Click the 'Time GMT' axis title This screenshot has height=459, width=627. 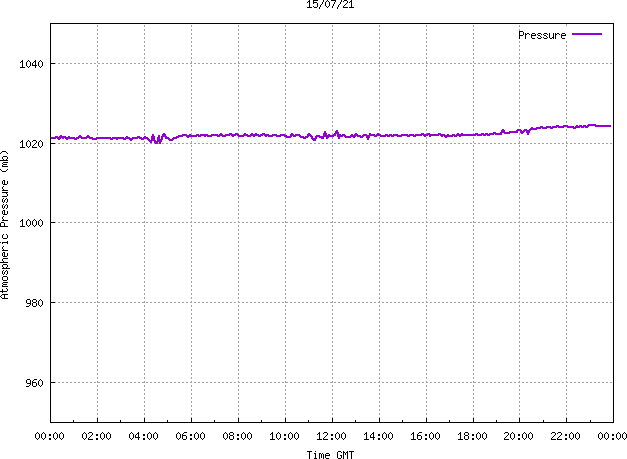(x=330, y=455)
